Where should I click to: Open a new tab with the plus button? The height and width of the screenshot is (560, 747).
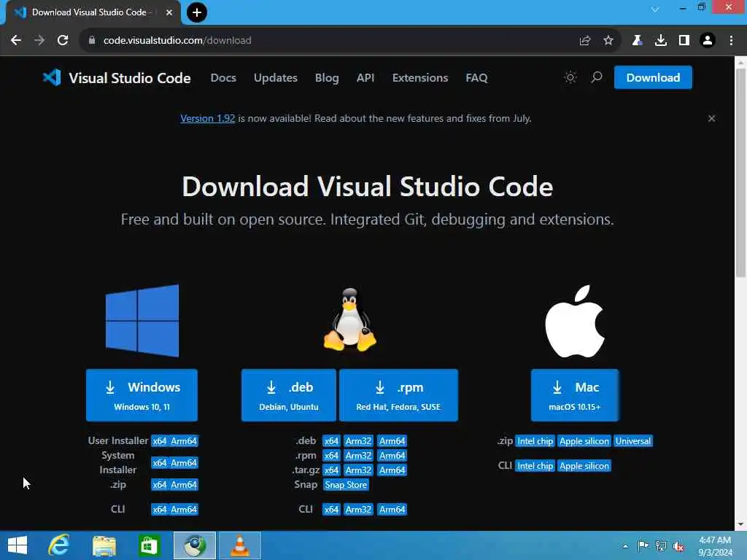pyautogui.click(x=197, y=12)
